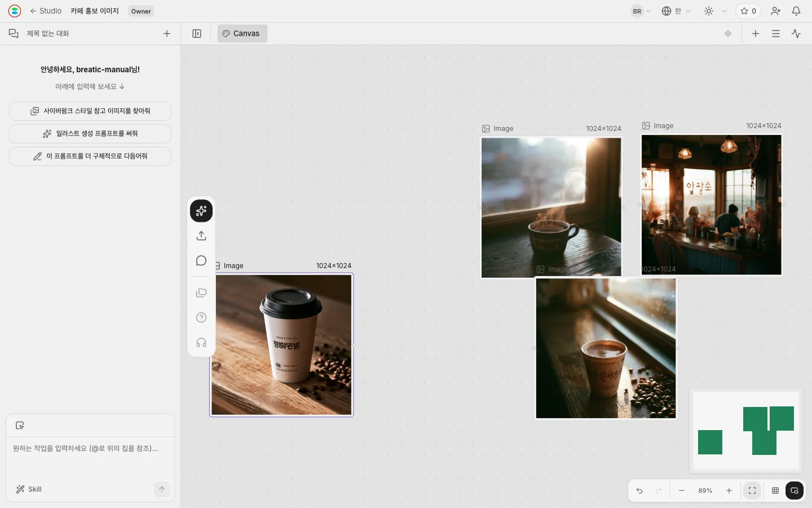The width and height of the screenshot is (812, 508).
Task: Click the Image label above cafe interior
Action: (x=663, y=126)
